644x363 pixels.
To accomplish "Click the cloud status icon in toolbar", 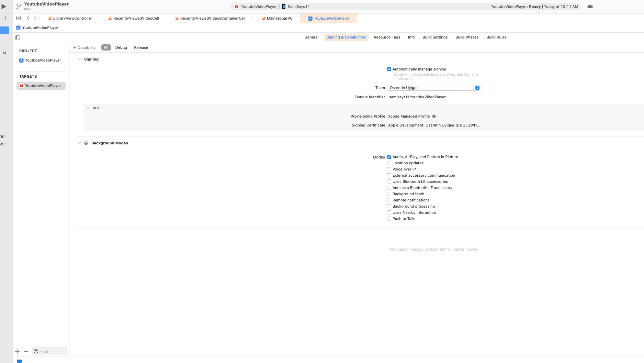I will click(590, 6).
